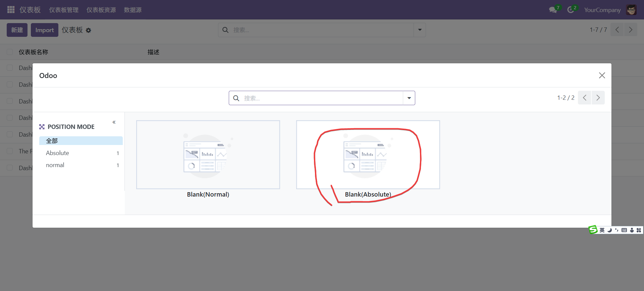
Task: Open the 仪表板管理 menu
Action: [x=64, y=10]
